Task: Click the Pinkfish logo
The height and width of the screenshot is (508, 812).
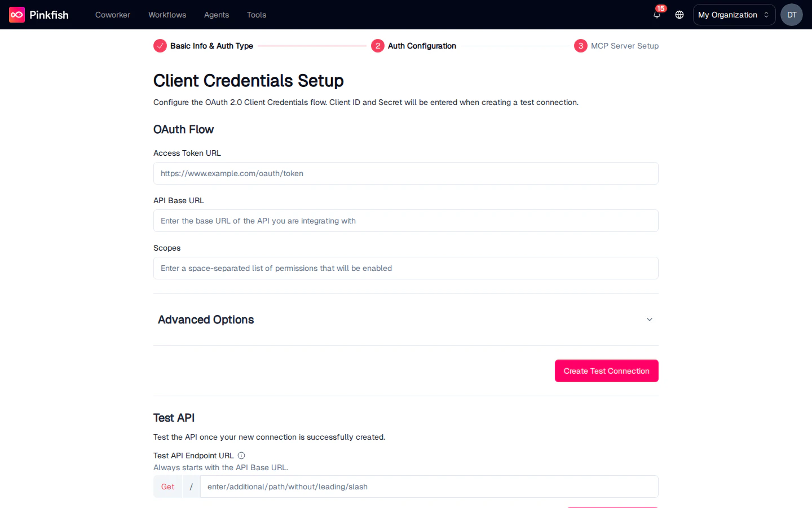Action: point(38,14)
